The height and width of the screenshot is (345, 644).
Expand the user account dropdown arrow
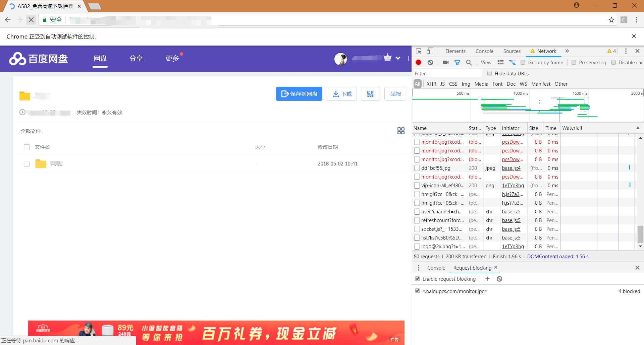(x=398, y=58)
